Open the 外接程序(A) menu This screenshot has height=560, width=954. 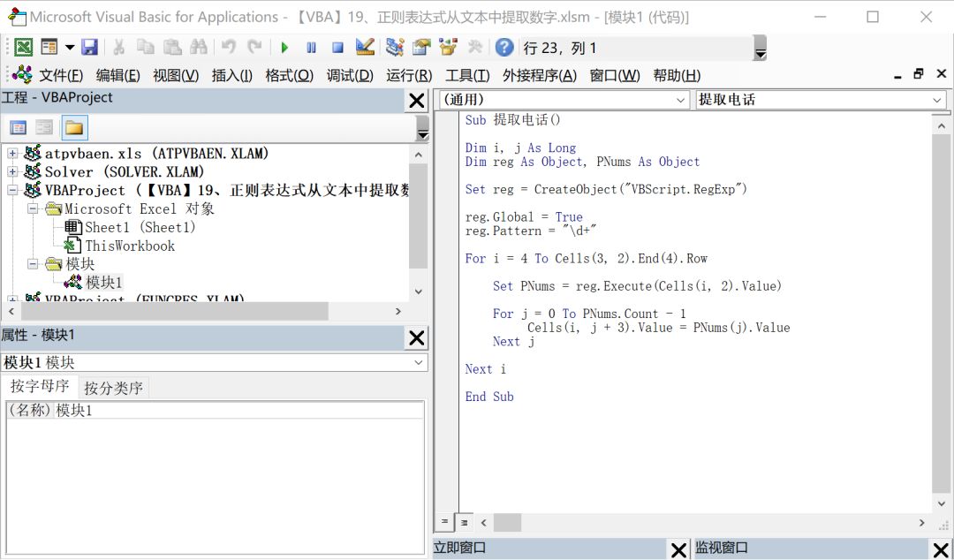point(540,75)
